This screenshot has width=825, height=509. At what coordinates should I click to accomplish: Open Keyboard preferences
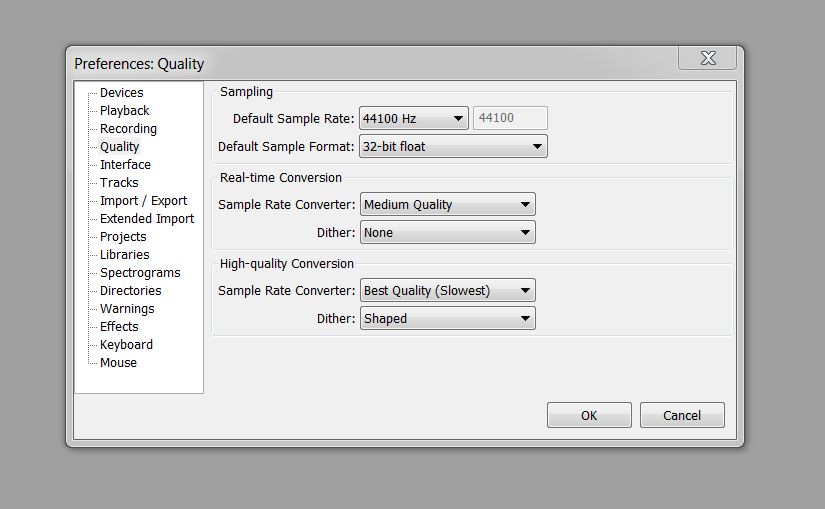(x=126, y=345)
